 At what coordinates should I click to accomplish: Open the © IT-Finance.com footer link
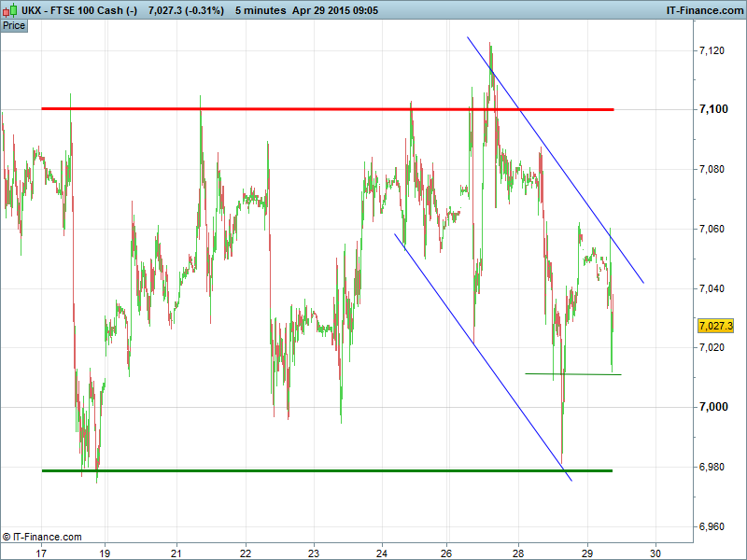tap(42, 537)
